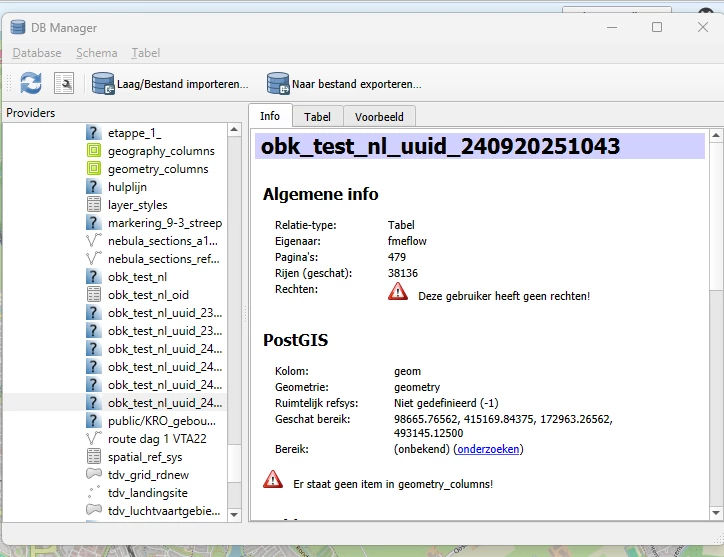Select geometry_columns view
The image size is (724, 557).
(x=158, y=169)
